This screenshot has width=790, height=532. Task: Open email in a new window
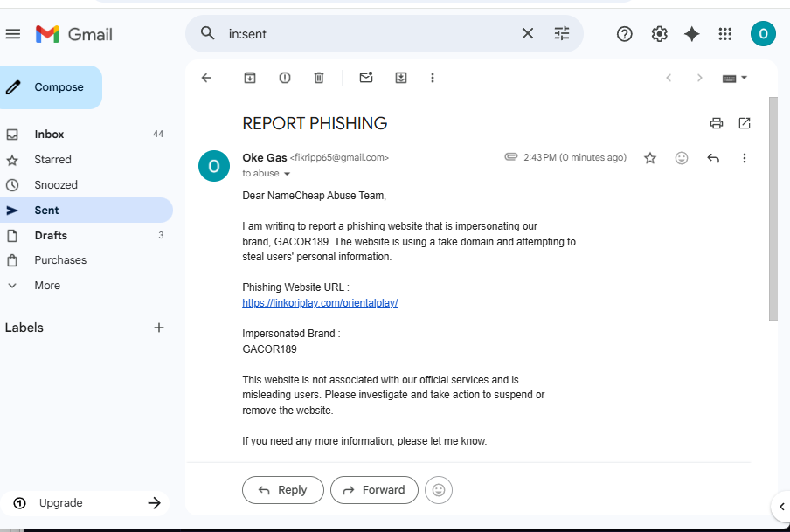point(745,123)
